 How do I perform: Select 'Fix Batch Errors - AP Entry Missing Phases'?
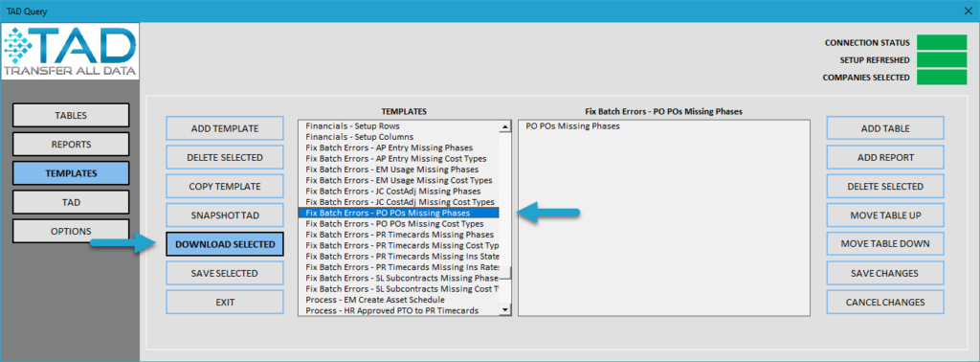click(x=399, y=147)
